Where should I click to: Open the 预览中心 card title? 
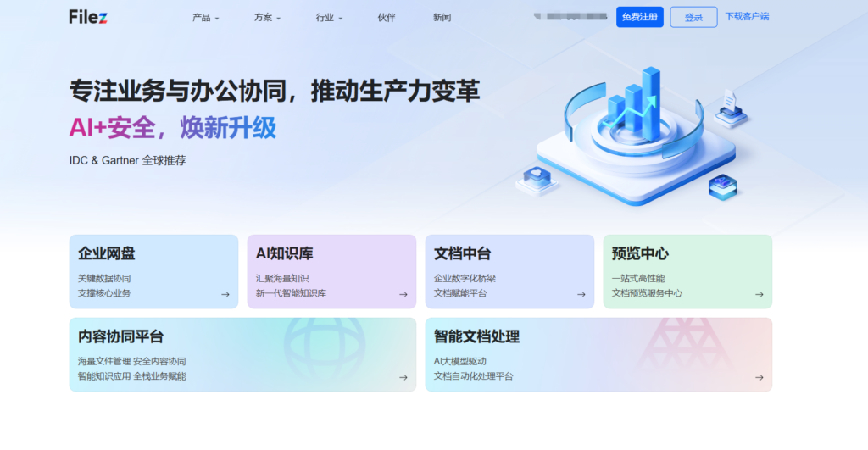click(640, 253)
